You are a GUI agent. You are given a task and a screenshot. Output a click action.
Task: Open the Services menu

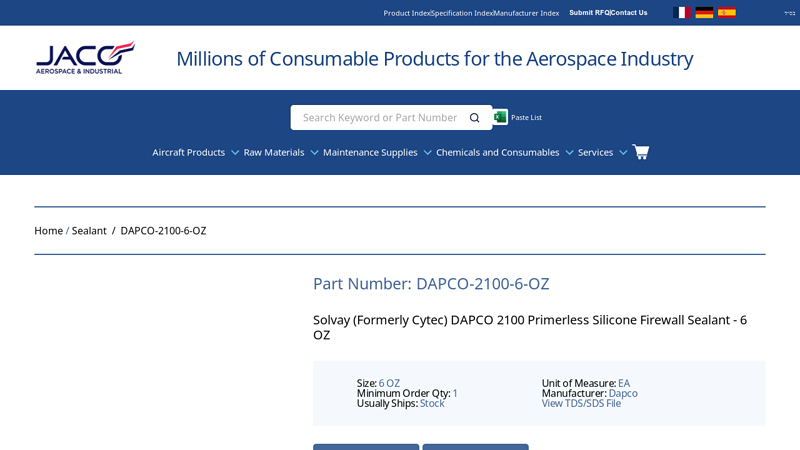coord(595,153)
